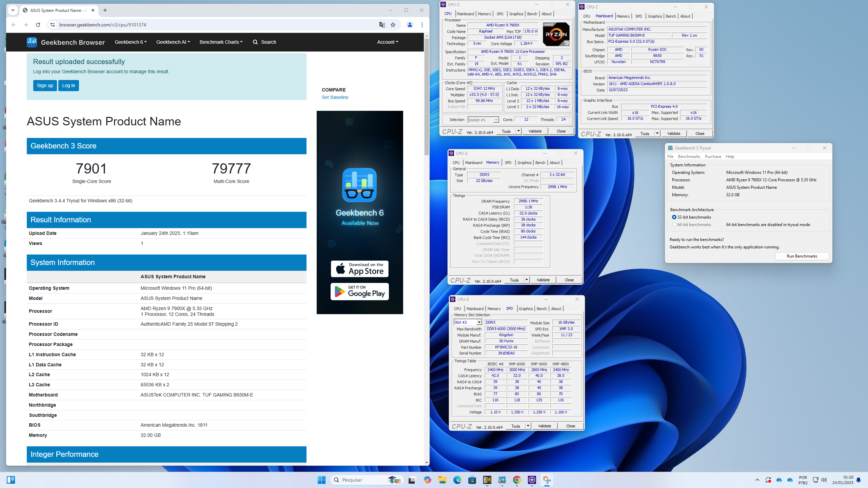The image size is (868, 488).
Task: Open Task View on the taskbar
Action: point(412,480)
